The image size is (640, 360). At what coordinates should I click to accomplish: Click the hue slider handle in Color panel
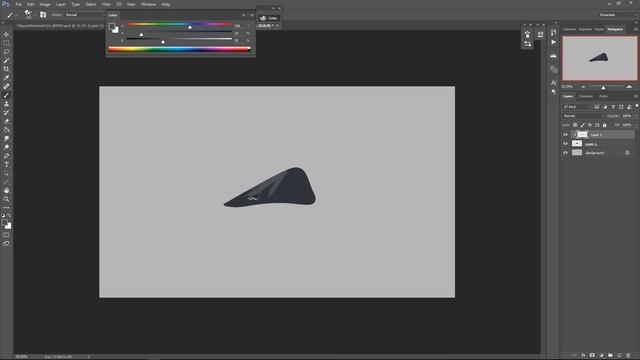coord(190,27)
